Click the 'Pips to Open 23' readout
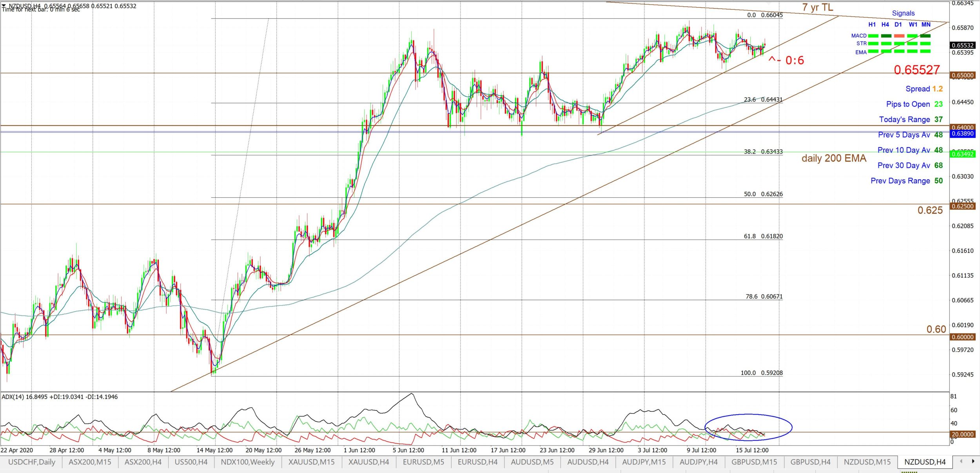Image resolution: width=980 pixels, height=473 pixels. [x=914, y=104]
